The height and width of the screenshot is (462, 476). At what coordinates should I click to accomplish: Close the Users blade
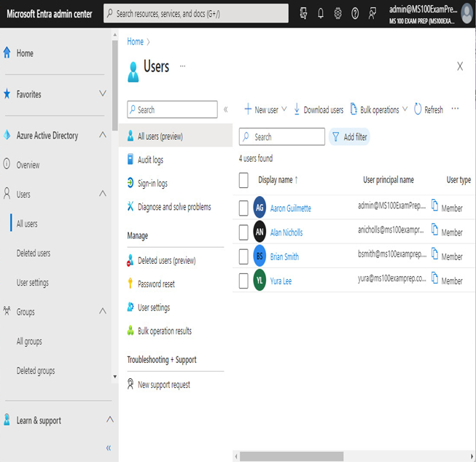[460, 66]
